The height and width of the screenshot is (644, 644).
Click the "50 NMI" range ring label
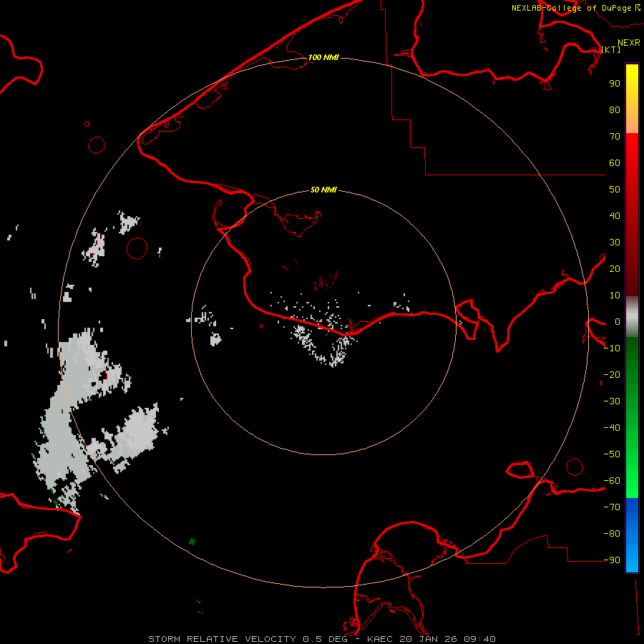pyautogui.click(x=323, y=190)
